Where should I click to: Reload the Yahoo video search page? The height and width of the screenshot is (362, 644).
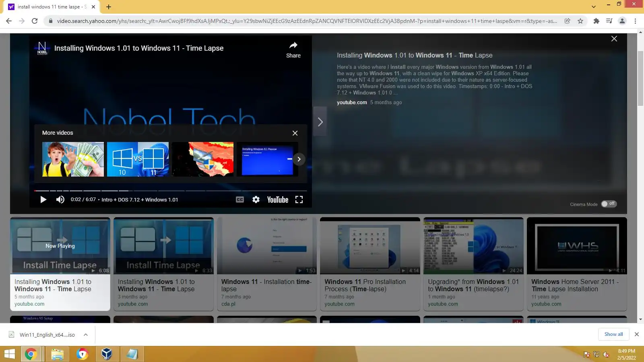click(35, 21)
